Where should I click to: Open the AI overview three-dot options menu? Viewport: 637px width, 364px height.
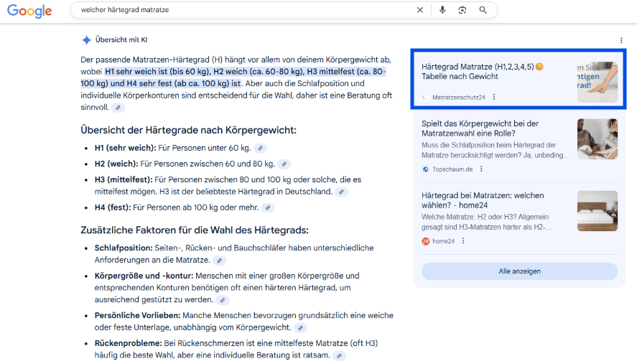[x=621, y=40]
